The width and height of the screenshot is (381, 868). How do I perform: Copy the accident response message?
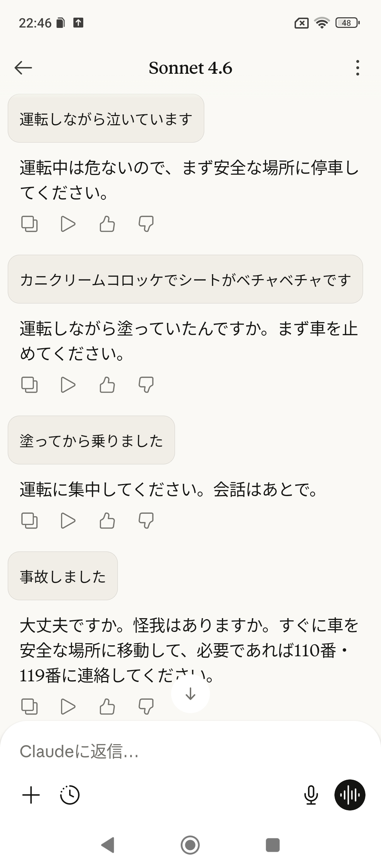[x=29, y=706]
